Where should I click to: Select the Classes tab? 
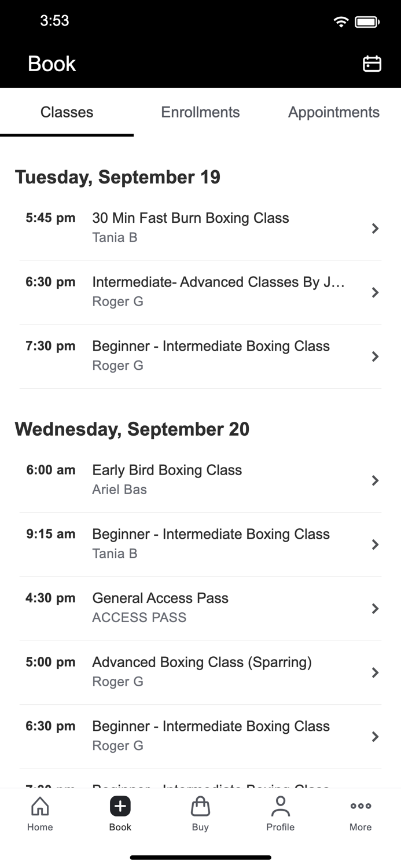67,112
